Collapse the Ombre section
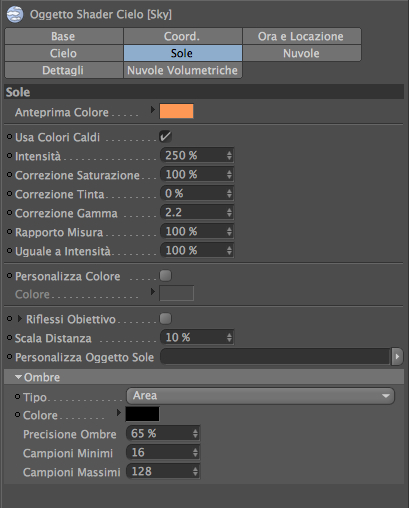Screen dimensions: 409x508 coord(18,377)
